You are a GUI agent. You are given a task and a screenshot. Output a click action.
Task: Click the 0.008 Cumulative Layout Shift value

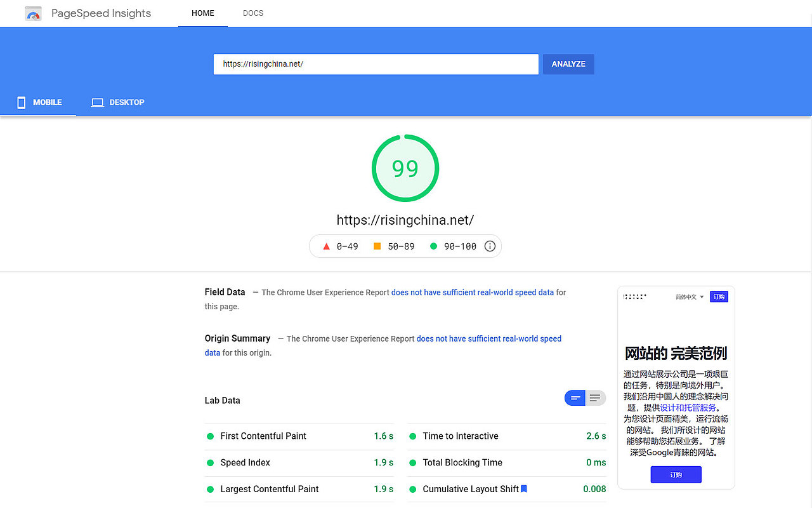tap(595, 489)
